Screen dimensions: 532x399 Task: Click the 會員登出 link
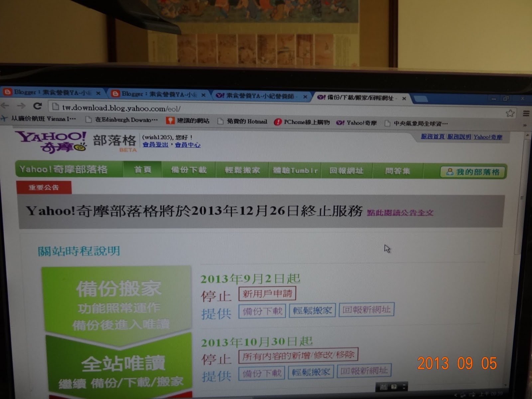click(x=156, y=145)
